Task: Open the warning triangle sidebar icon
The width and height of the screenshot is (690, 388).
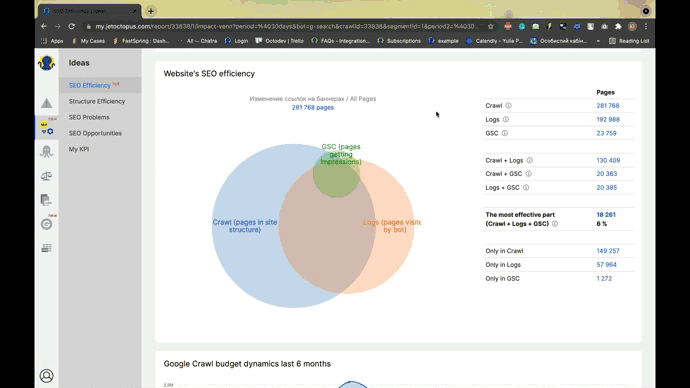Action: (46, 103)
